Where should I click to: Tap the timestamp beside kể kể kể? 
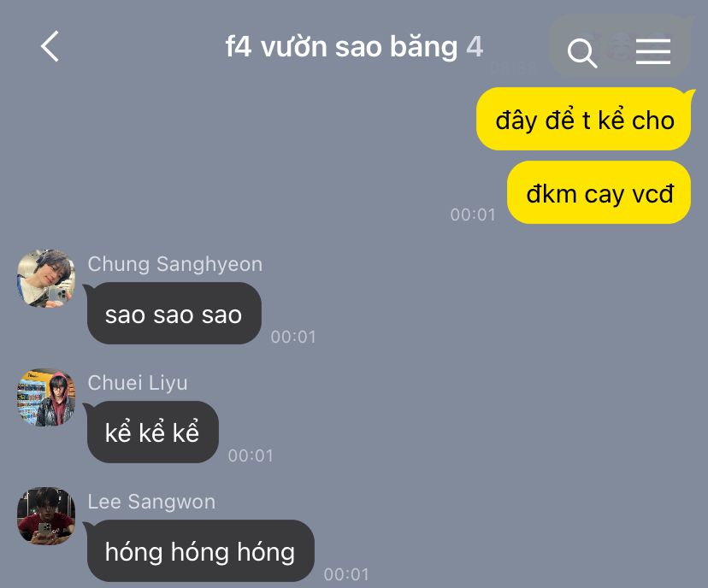[x=251, y=456]
